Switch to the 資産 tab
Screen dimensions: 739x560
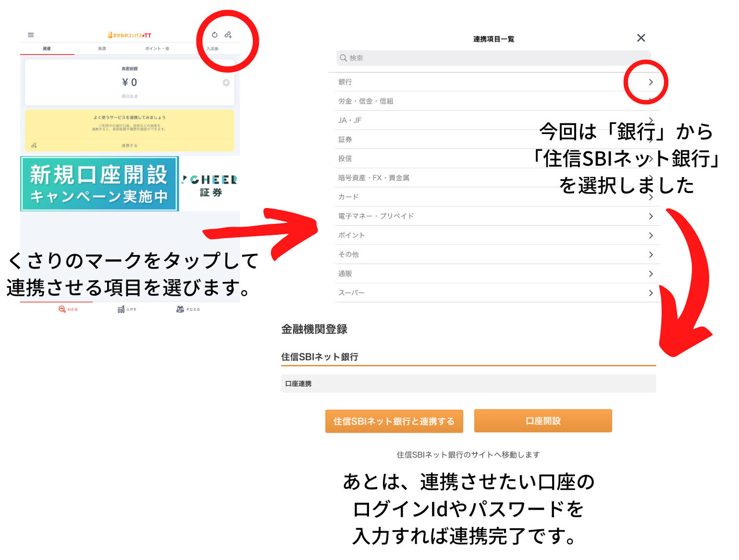coord(47,49)
